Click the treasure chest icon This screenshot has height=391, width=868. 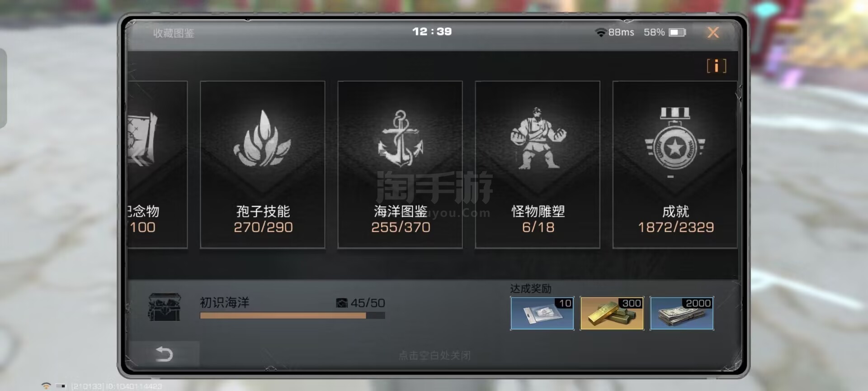tap(164, 307)
